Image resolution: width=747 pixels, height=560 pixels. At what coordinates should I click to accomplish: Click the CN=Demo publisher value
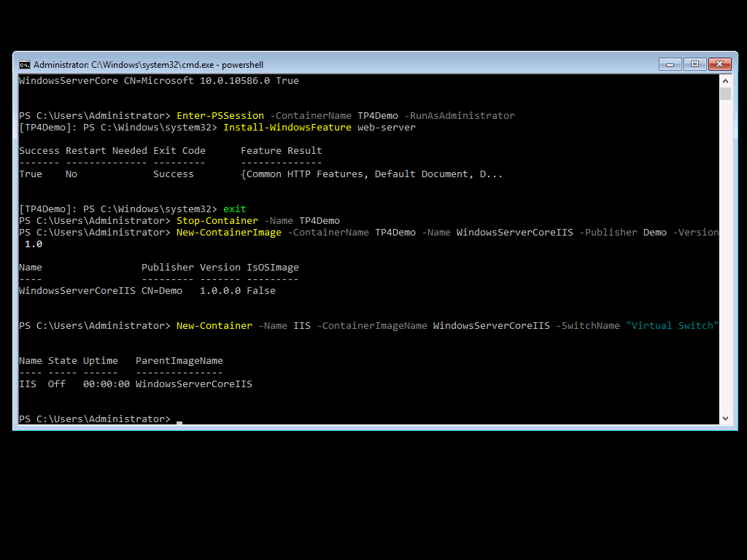point(161,290)
